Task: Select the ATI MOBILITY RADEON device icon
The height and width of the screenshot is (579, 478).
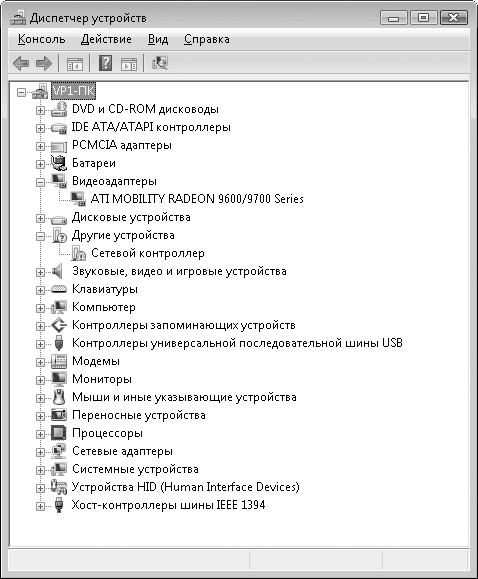Action: coord(78,199)
